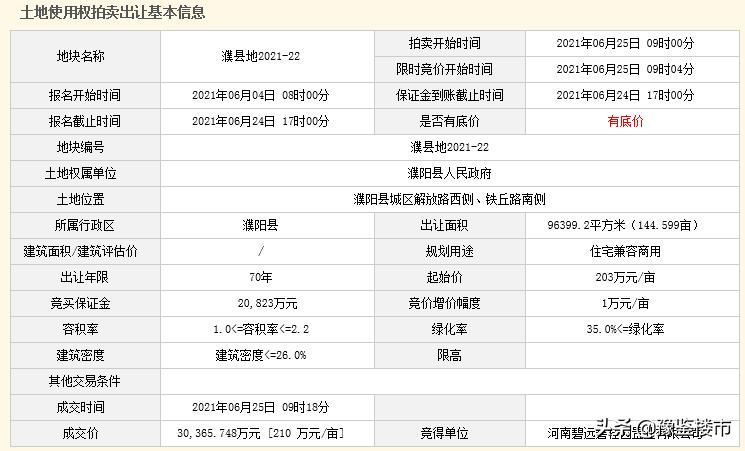This screenshot has height=451, width=745.
Task: Click the value 20,823万元
Action: click(x=267, y=303)
